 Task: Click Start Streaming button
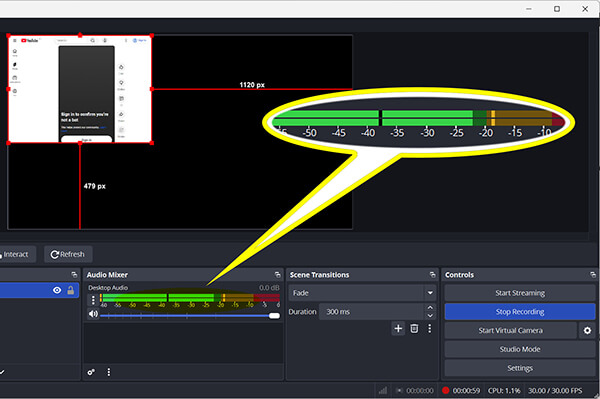pyautogui.click(x=520, y=293)
